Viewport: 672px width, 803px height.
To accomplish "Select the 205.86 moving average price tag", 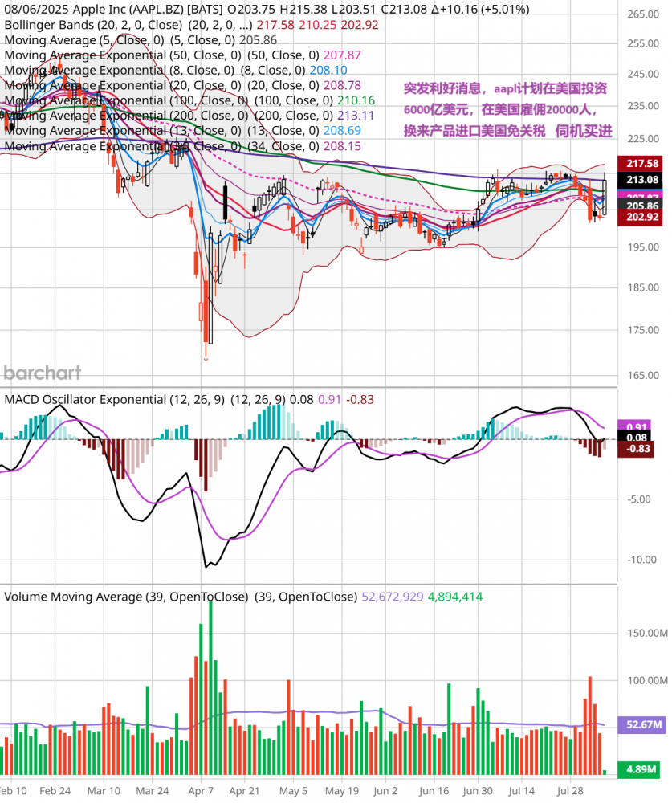I will 641,206.
